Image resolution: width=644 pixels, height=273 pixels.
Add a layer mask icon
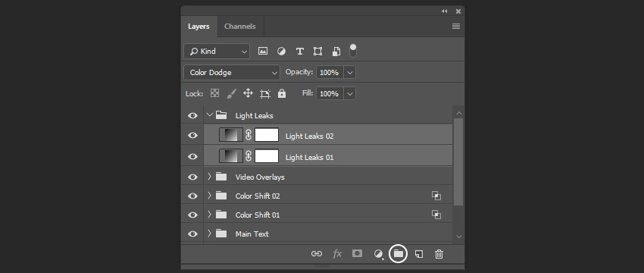click(358, 253)
